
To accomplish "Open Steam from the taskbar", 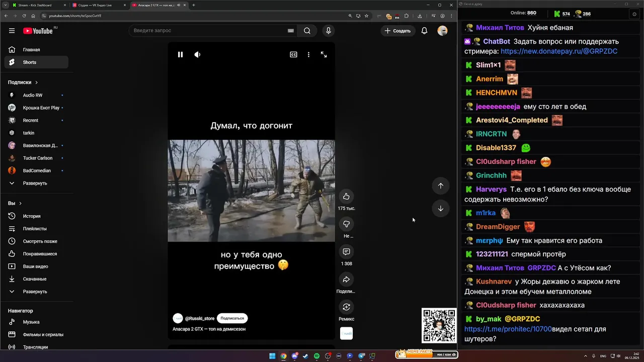I will click(305, 356).
